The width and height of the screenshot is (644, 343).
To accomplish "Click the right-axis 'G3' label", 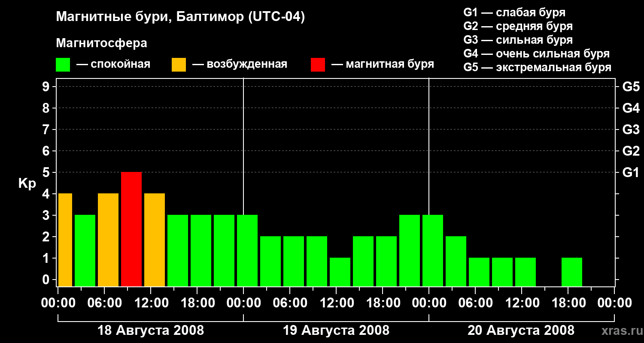I will click(631, 129).
